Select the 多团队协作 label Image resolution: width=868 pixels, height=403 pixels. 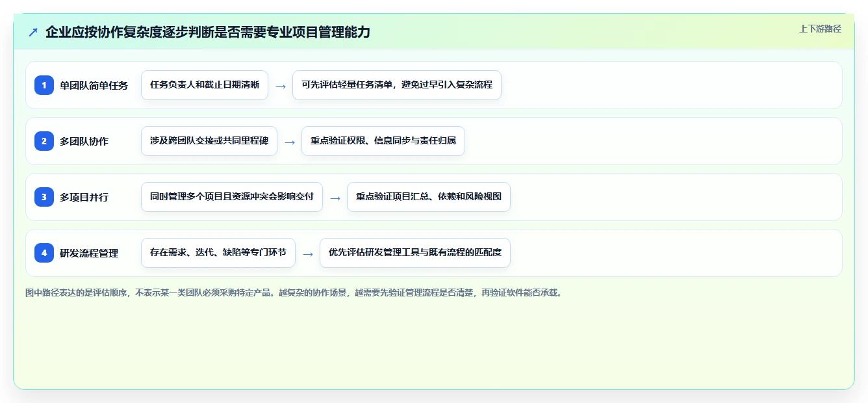[x=84, y=141]
